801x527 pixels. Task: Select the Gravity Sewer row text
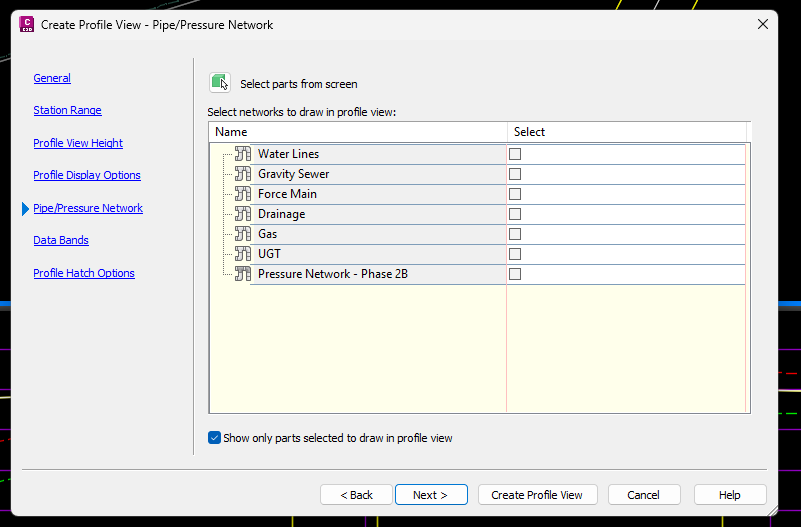294,174
